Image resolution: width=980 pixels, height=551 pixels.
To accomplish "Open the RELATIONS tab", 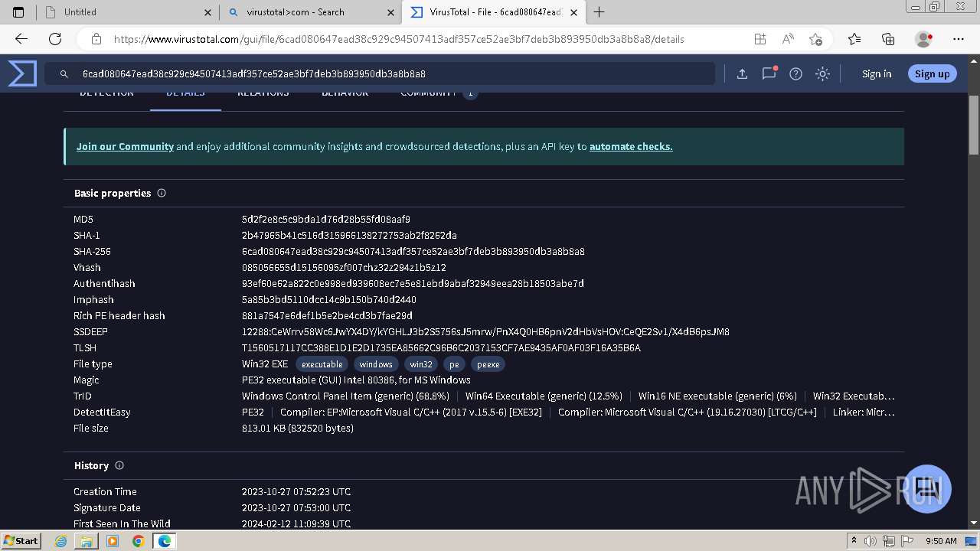I will coord(263,93).
